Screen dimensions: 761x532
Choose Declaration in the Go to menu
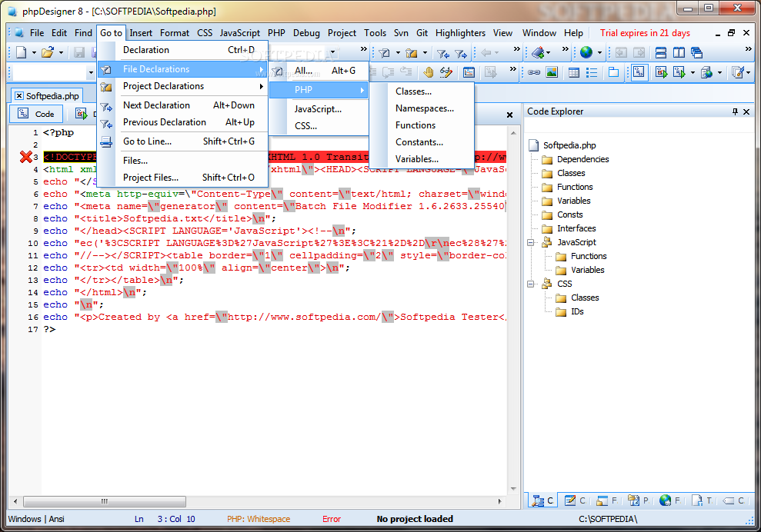pyautogui.click(x=183, y=50)
